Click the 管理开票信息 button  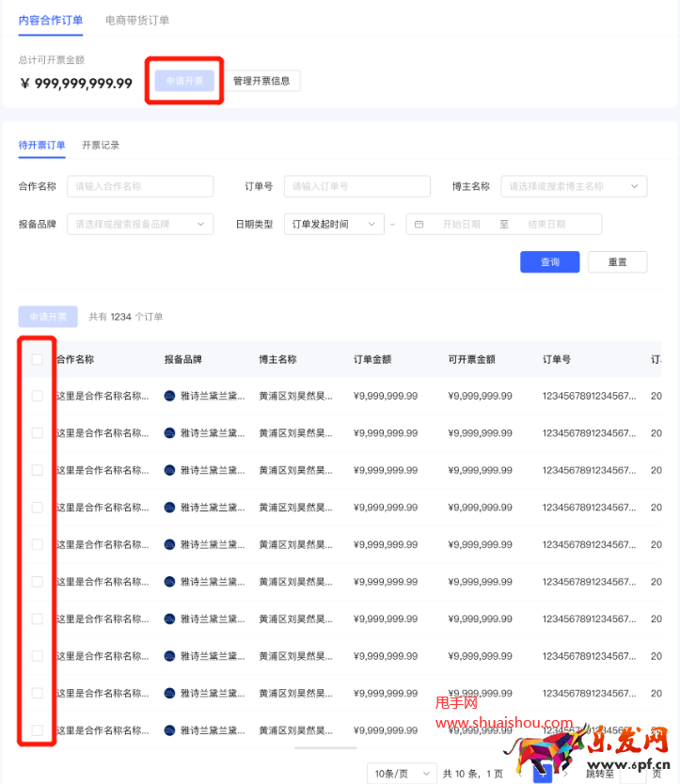(261, 81)
